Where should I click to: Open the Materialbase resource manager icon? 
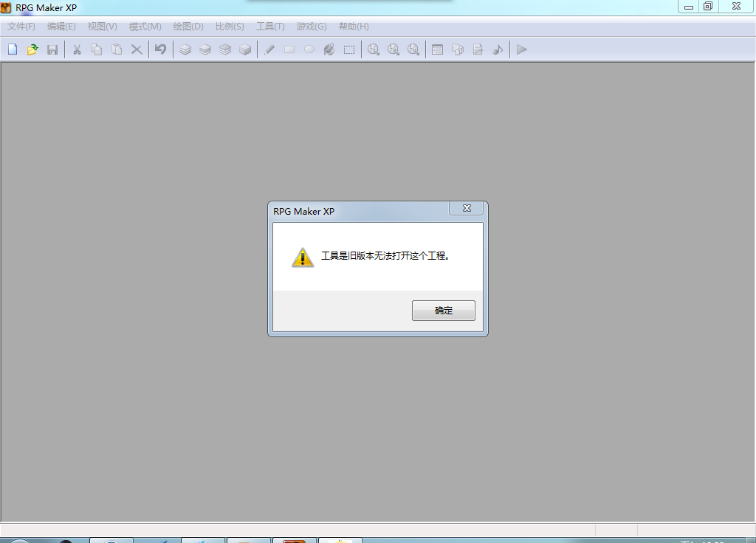point(458,49)
